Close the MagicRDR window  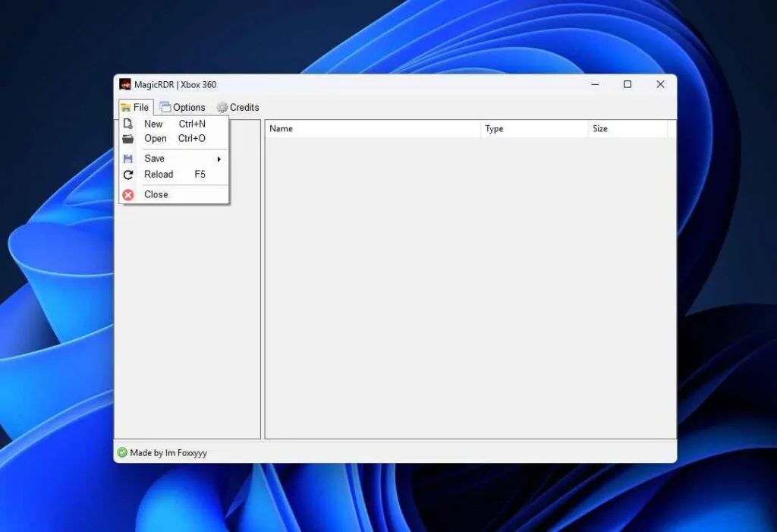tap(660, 84)
